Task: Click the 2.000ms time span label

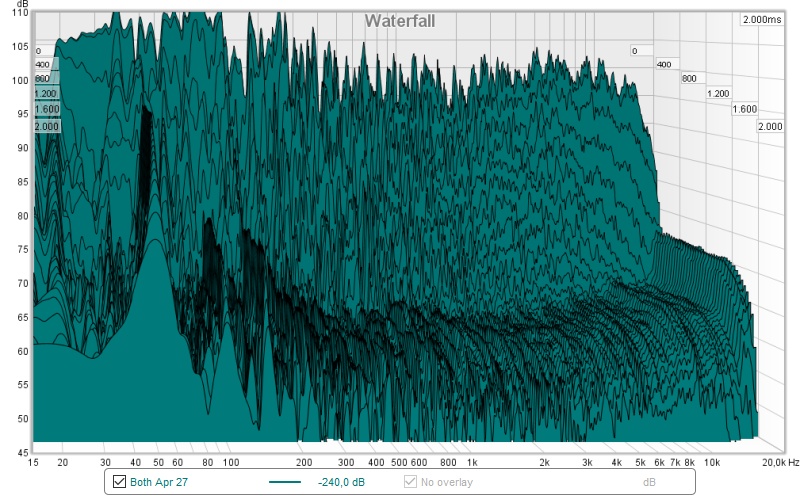Action: [x=761, y=20]
